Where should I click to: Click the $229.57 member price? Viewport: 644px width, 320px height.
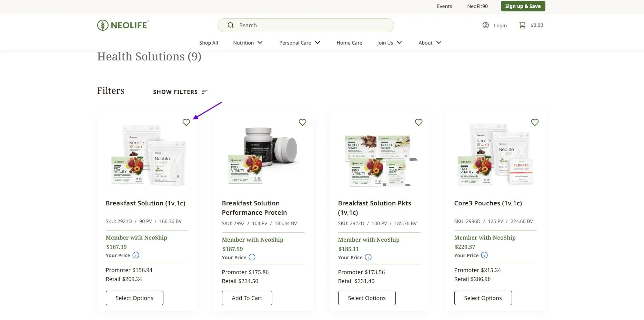click(x=465, y=247)
